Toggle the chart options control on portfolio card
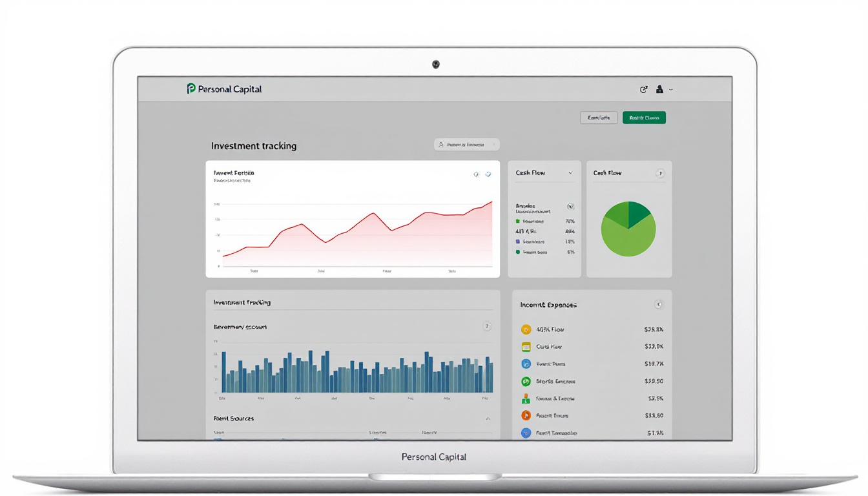868x496 pixels. [488, 174]
